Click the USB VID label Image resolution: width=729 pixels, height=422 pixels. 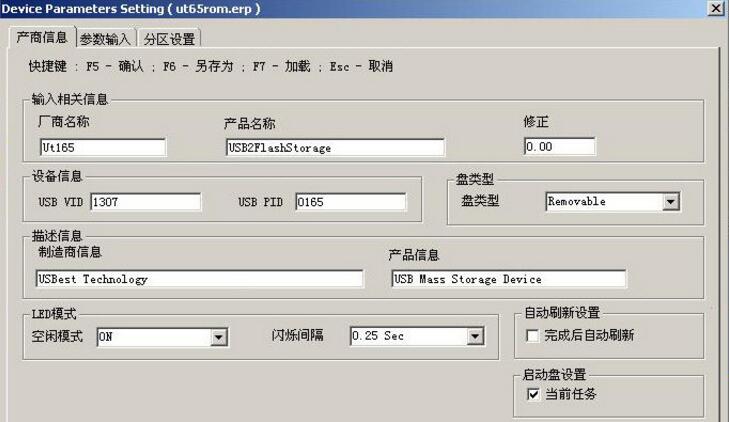(60, 202)
